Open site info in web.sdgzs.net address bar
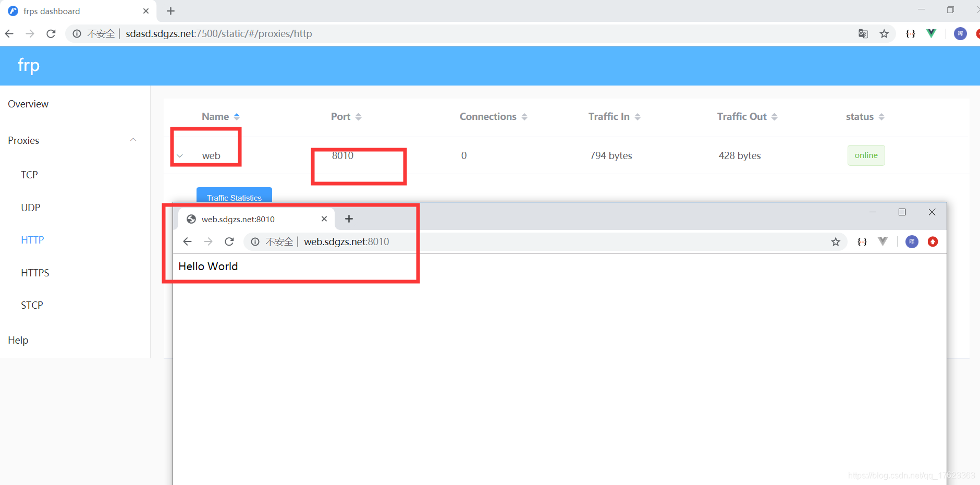The width and height of the screenshot is (980, 485). coord(255,241)
